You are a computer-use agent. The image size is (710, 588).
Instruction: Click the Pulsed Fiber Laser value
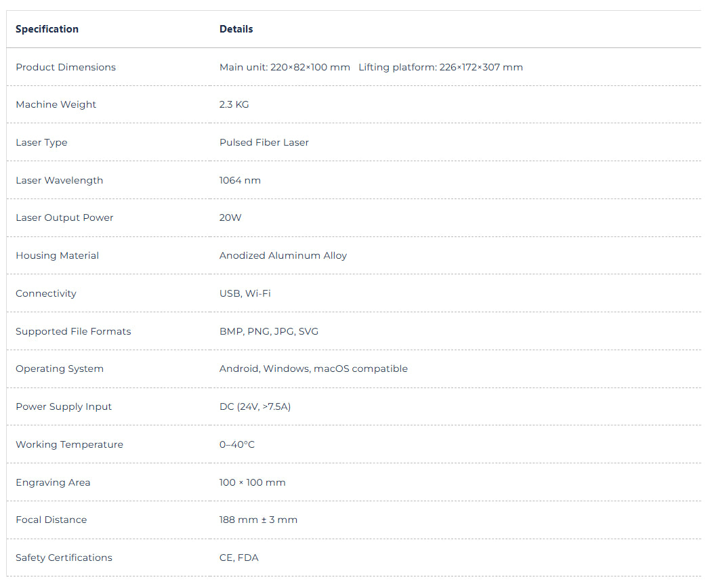tap(264, 142)
